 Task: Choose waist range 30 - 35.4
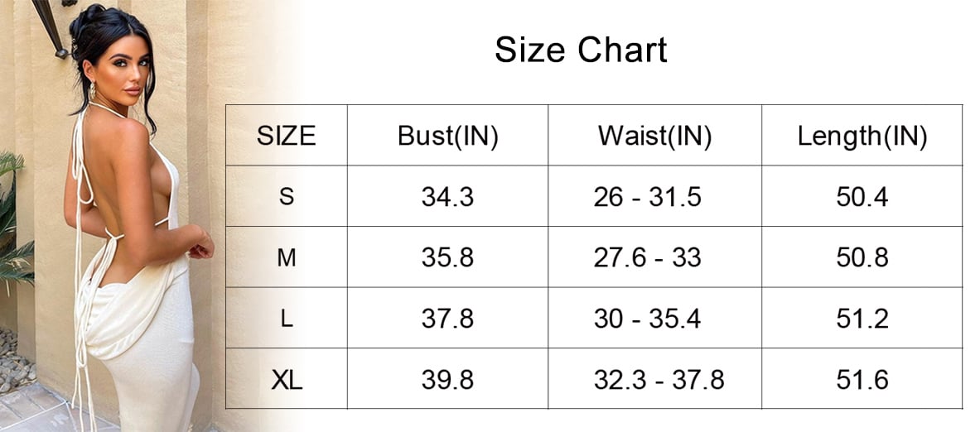[x=647, y=319]
